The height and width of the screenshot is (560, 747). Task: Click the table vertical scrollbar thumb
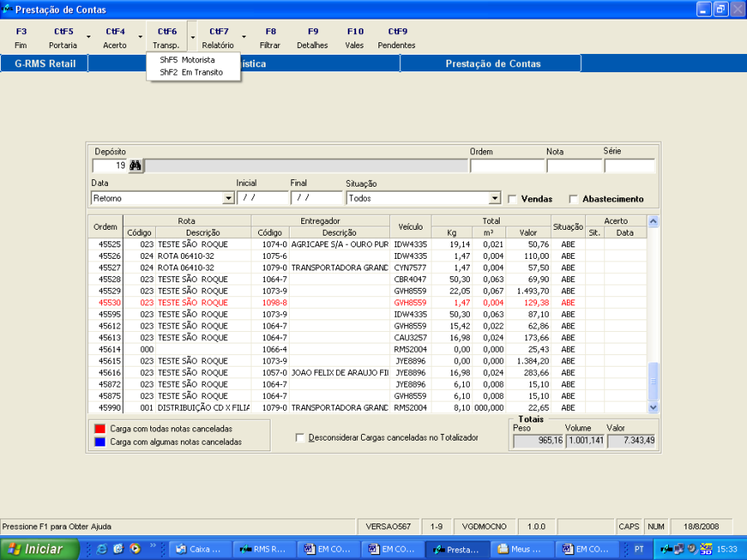click(x=653, y=382)
